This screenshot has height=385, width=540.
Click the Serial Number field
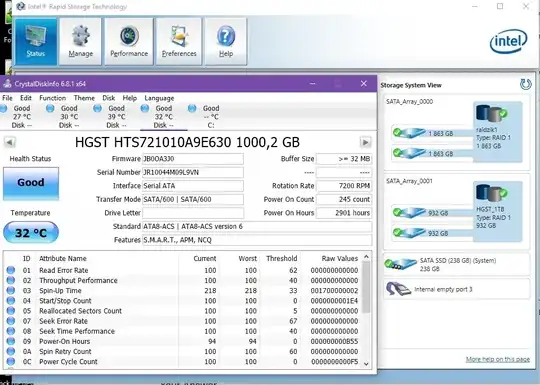193,172
